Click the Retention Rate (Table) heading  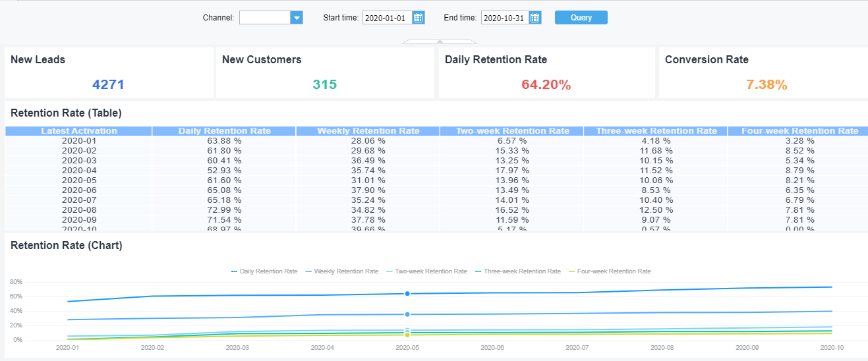pos(66,113)
